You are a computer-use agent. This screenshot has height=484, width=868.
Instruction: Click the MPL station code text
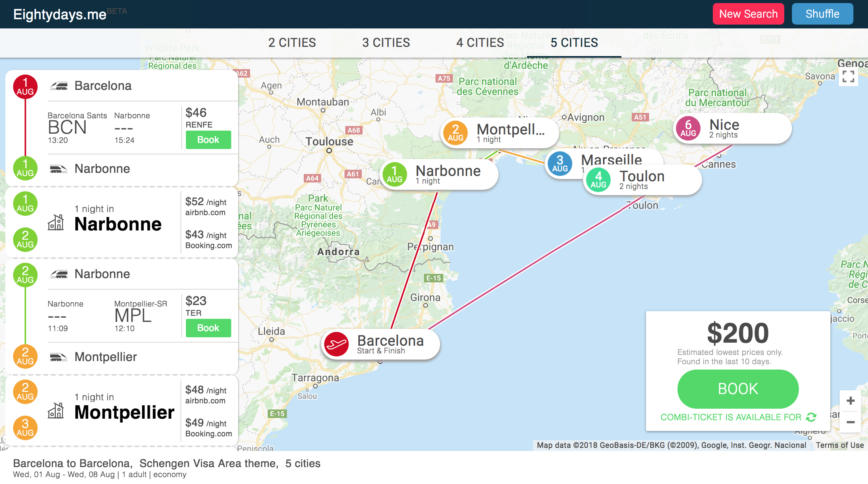133,316
